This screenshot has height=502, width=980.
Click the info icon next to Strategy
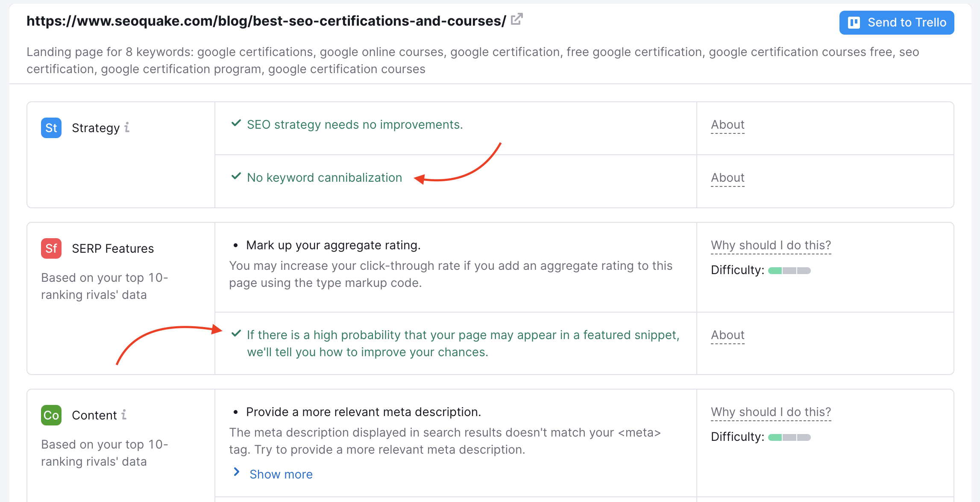127,127
